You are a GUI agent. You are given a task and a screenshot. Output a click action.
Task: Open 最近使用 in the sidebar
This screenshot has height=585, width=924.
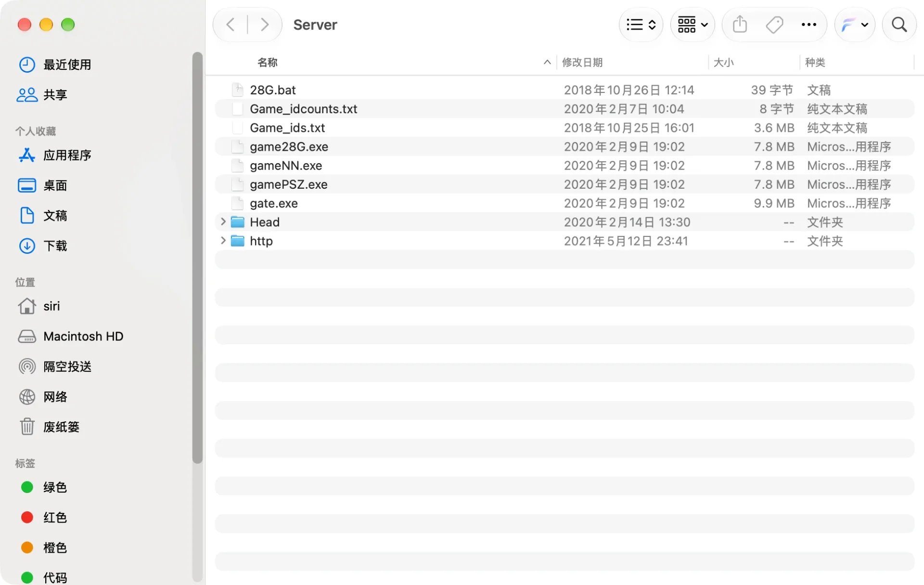55,65
